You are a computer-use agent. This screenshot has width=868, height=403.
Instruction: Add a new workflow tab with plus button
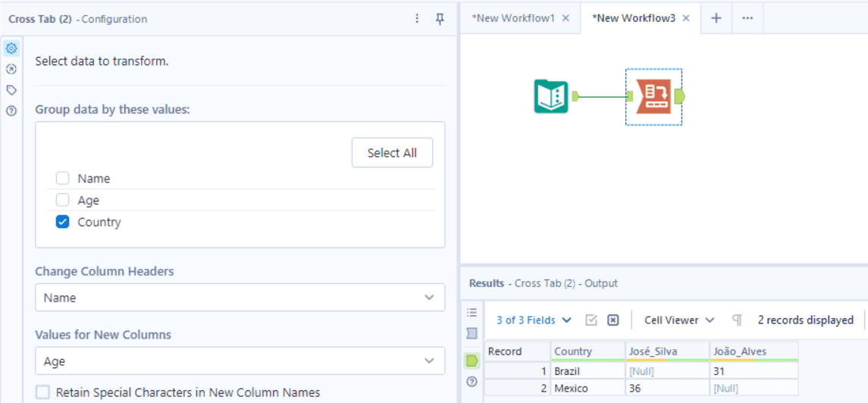[x=716, y=18]
